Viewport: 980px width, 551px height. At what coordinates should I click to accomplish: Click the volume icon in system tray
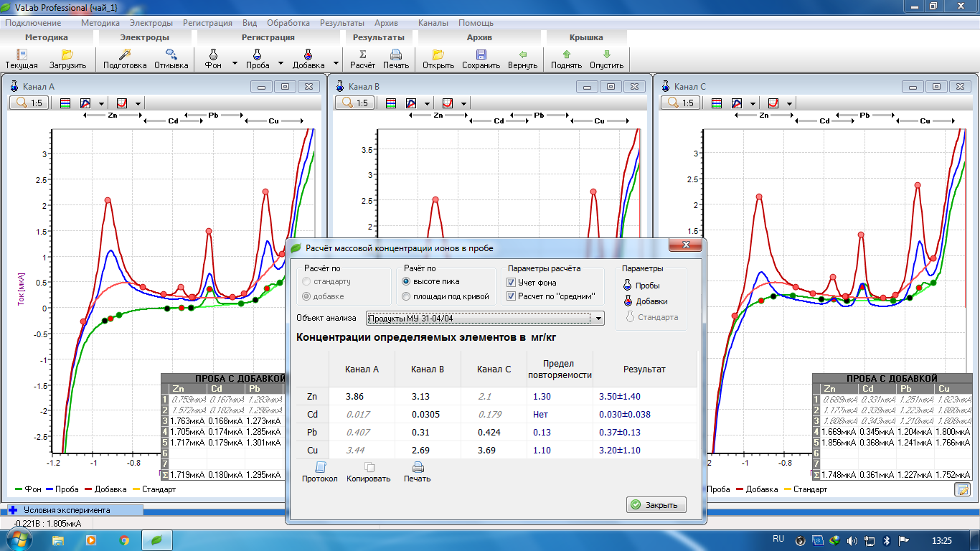coord(852,540)
